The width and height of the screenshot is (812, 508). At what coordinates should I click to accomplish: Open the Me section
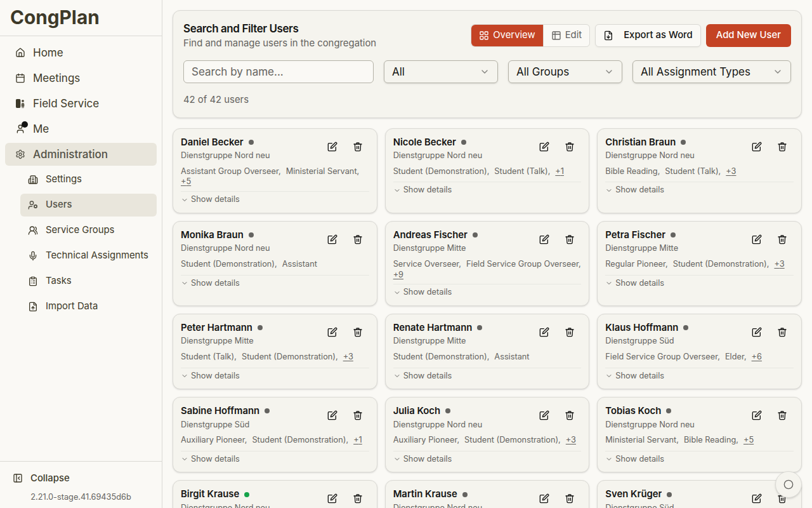81,129
